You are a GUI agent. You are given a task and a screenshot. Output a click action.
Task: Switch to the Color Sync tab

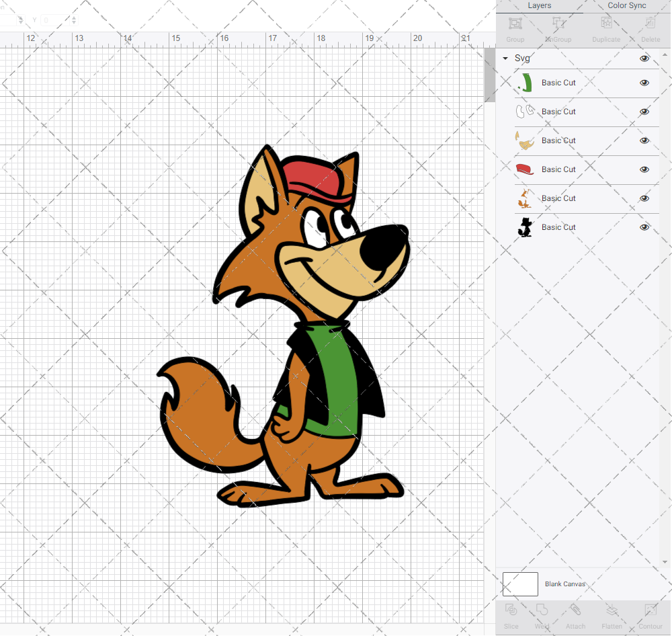pos(626,6)
